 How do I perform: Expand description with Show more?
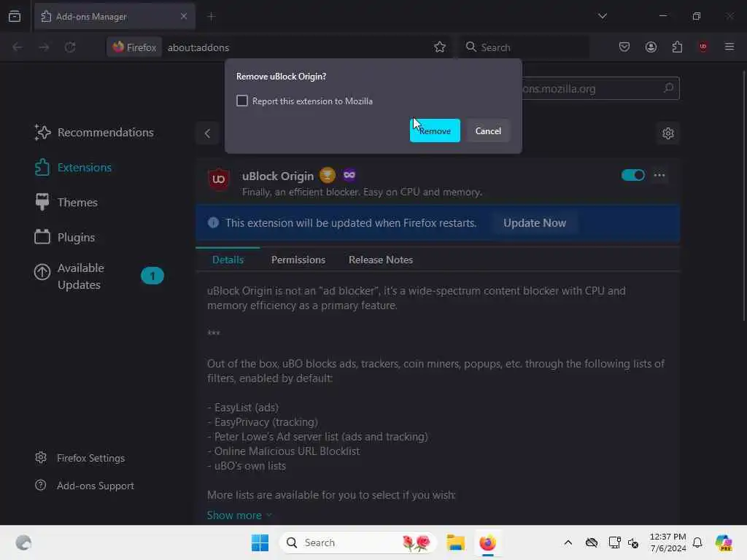239,516
